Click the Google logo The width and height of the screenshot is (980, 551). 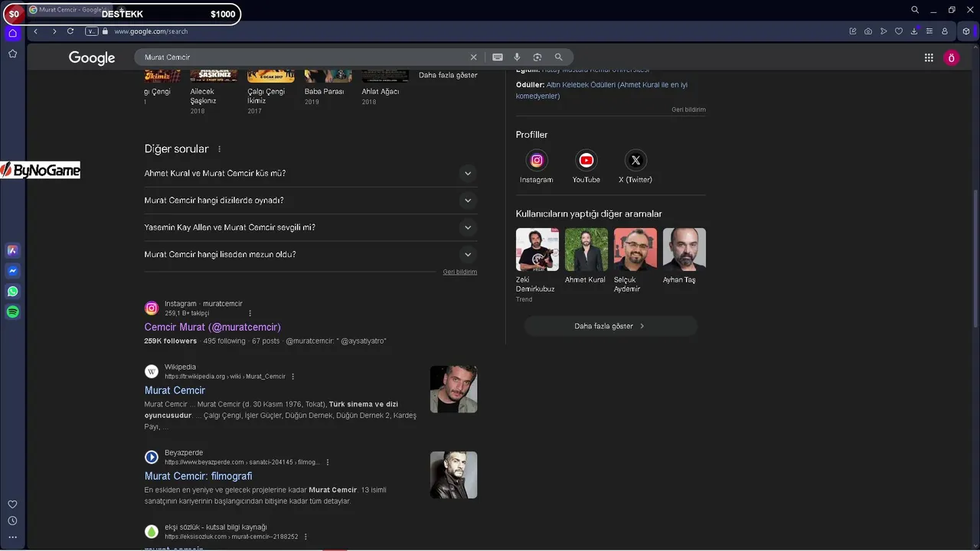tap(92, 57)
